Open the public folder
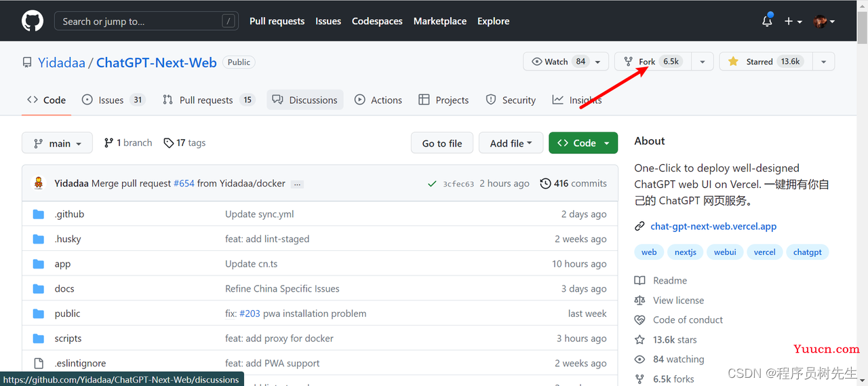This screenshot has height=386, width=868. 67,313
